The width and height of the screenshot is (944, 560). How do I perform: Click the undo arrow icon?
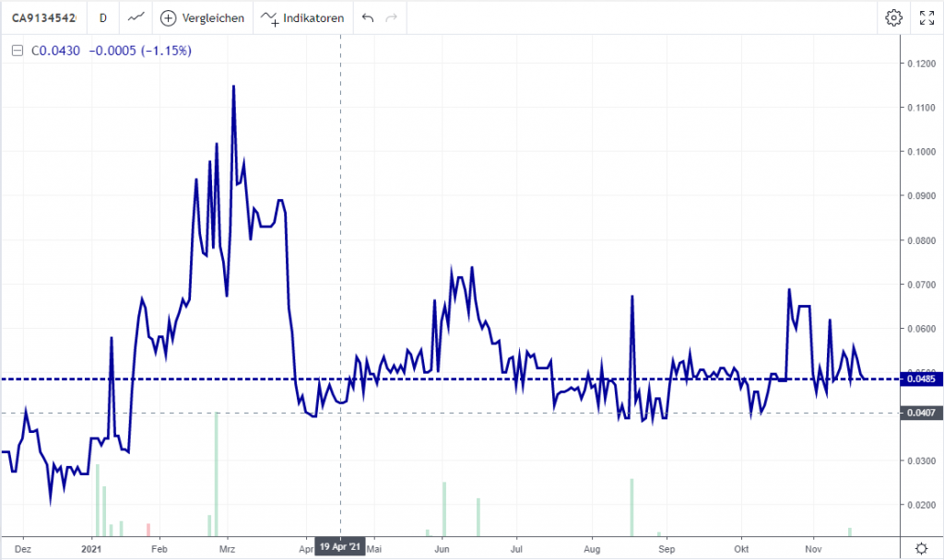(x=368, y=17)
